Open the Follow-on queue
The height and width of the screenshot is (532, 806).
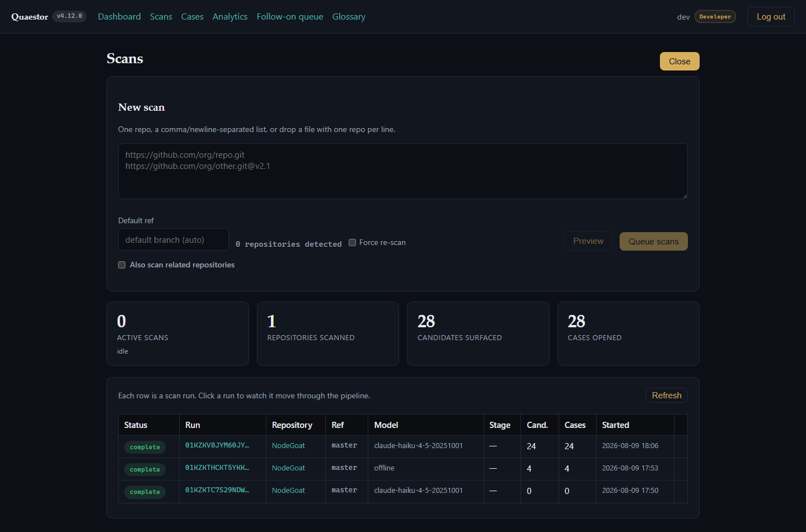point(290,17)
